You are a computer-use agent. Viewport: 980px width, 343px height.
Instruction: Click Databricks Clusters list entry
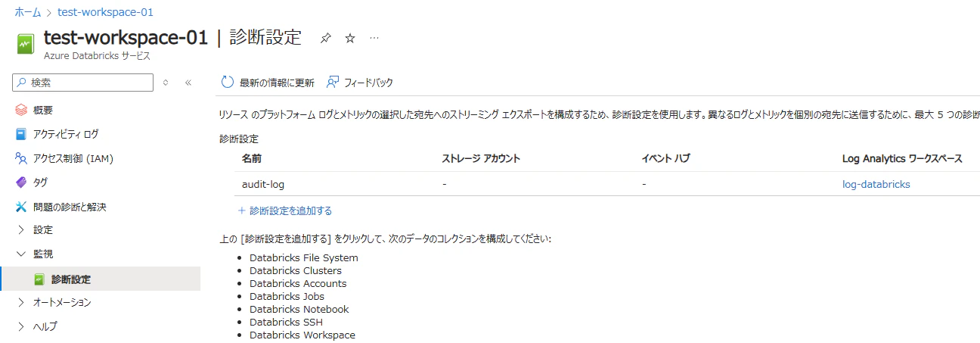[296, 270]
